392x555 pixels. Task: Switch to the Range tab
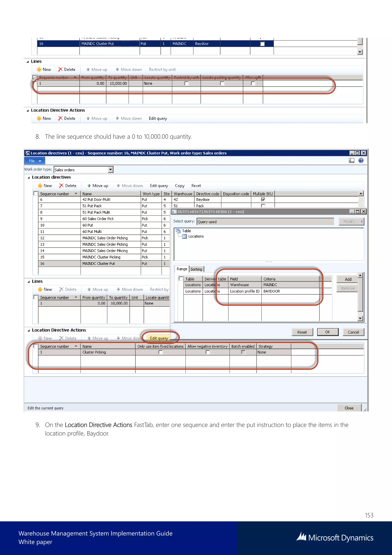(x=182, y=269)
